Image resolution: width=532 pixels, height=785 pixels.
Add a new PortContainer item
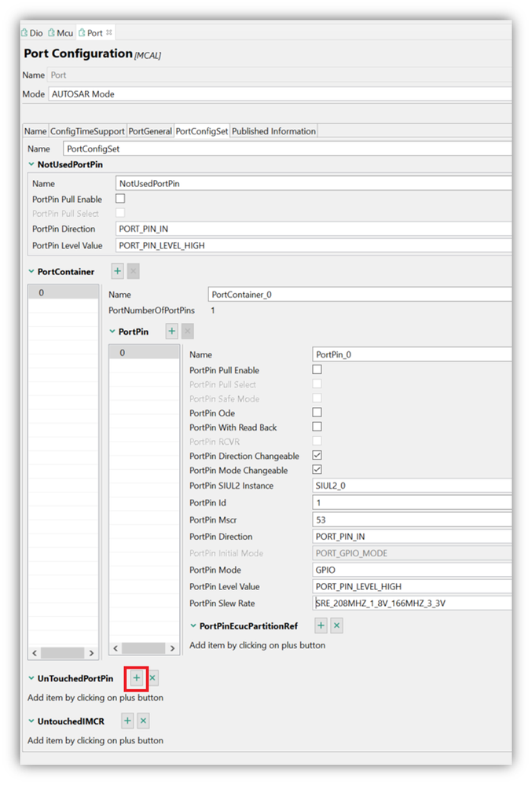tap(117, 271)
